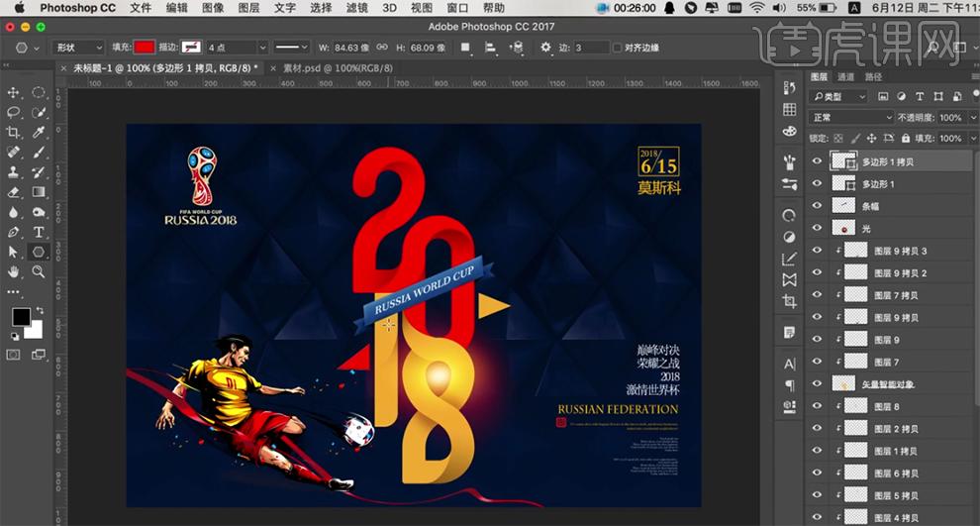Click the red fill color swatch
The height and width of the screenshot is (526, 980).
145,48
